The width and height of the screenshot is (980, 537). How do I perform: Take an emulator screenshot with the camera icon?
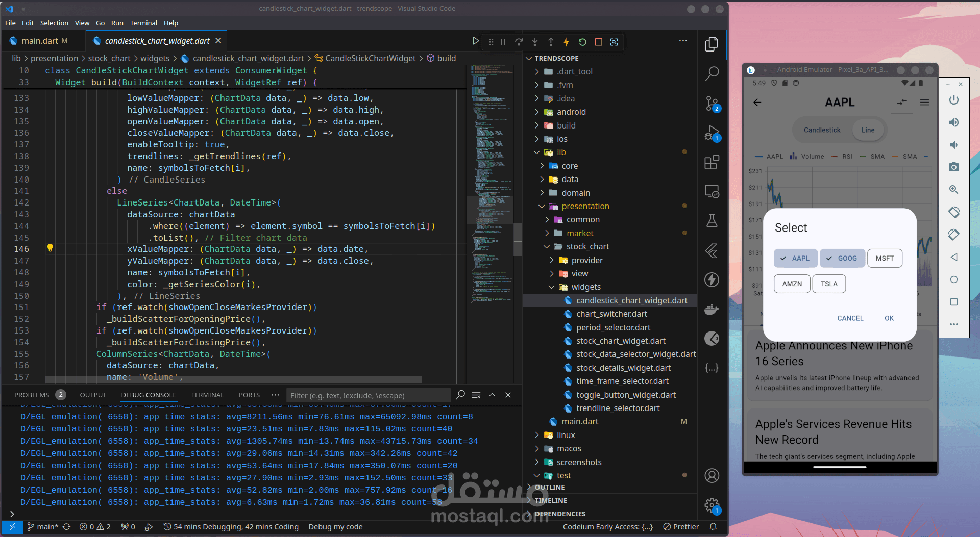click(953, 167)
